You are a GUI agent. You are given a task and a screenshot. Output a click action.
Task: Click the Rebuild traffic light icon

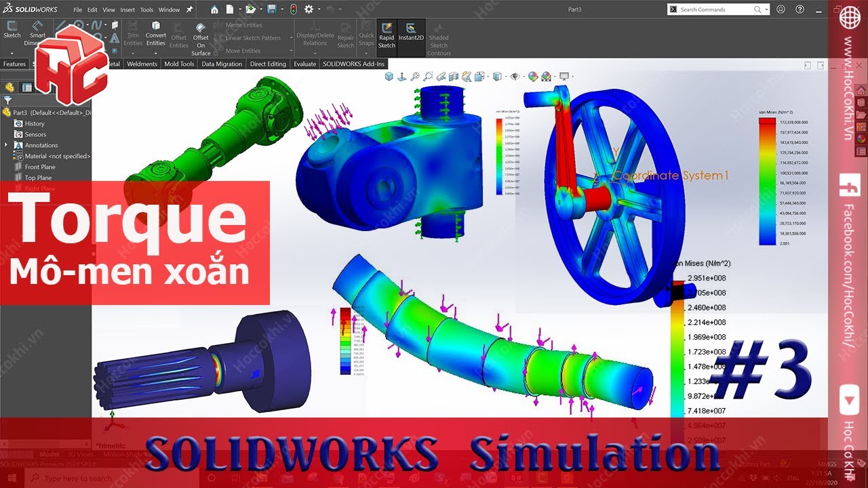click(293, 9)
